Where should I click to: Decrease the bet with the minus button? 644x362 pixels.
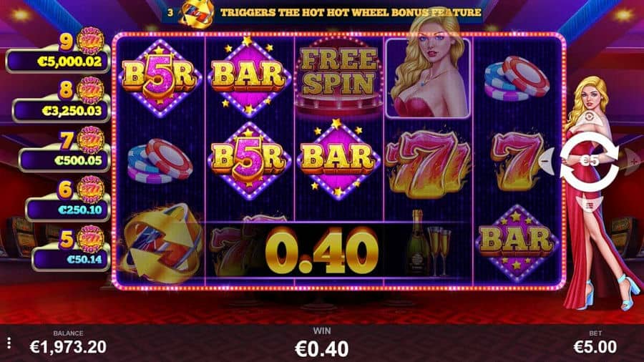545,161
